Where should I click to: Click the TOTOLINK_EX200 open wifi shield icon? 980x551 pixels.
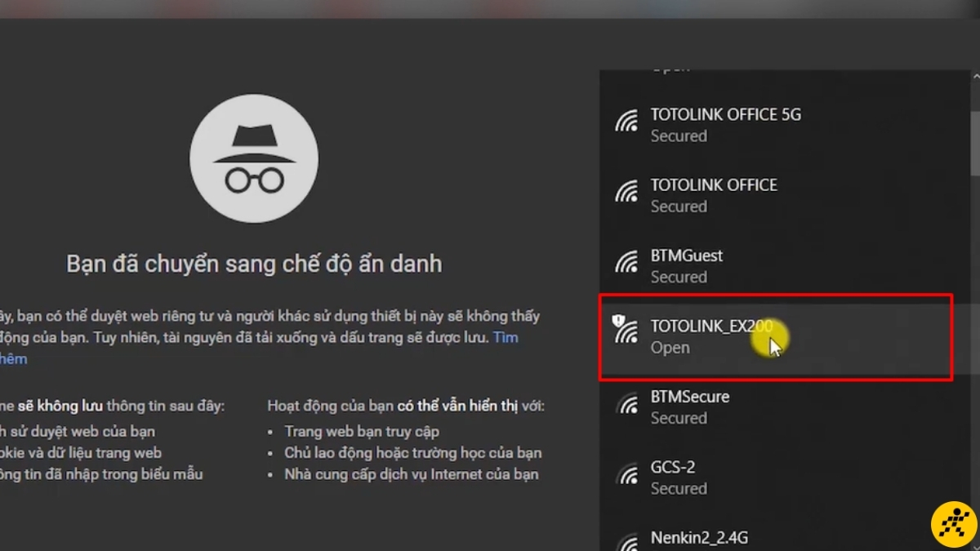(x=625, y=329)
